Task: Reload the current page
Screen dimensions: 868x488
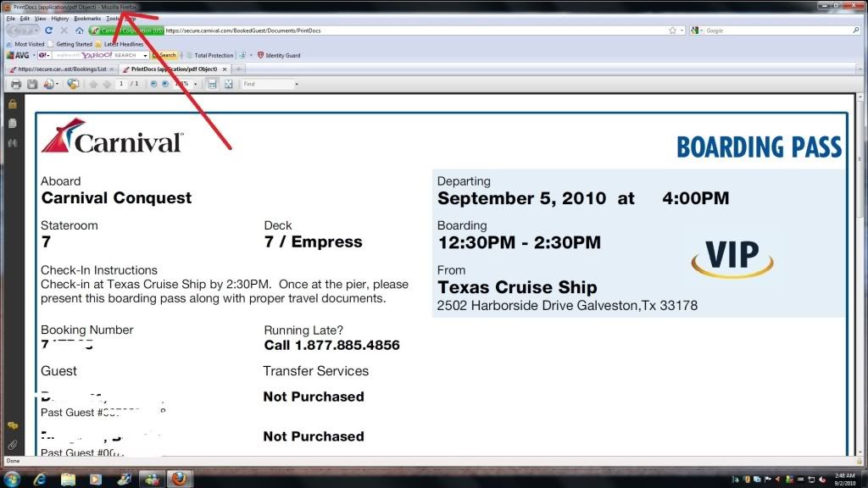Action: click(x=48, y=30)
